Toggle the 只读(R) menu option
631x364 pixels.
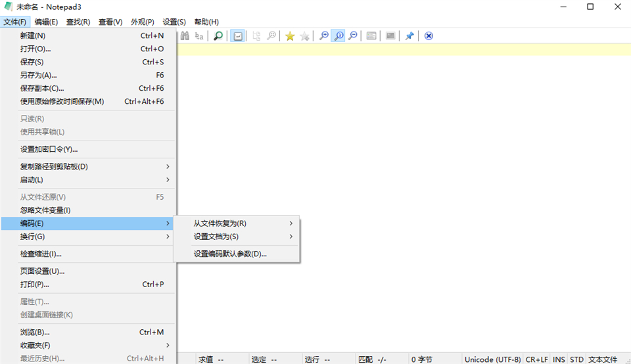pos(89,119)
